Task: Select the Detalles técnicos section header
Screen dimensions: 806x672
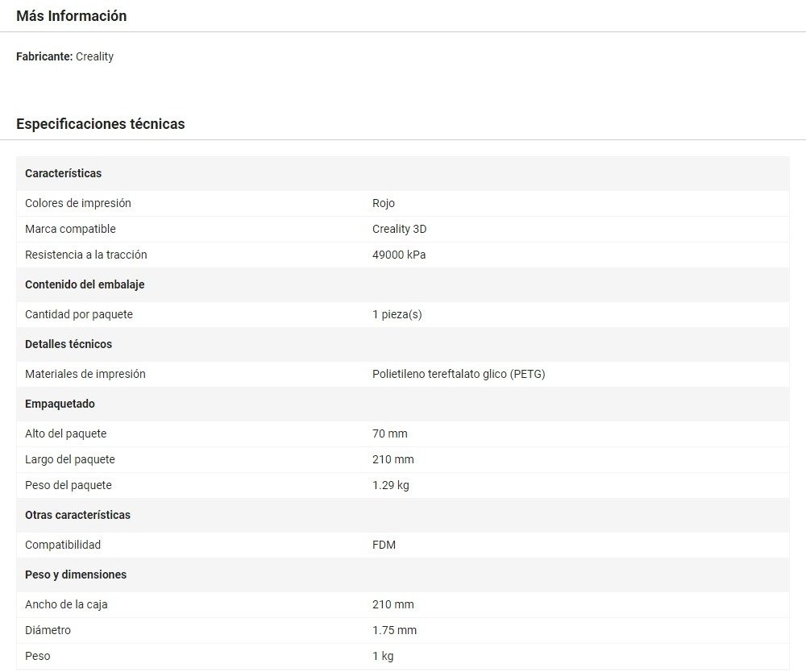Action: pos(69,344)
